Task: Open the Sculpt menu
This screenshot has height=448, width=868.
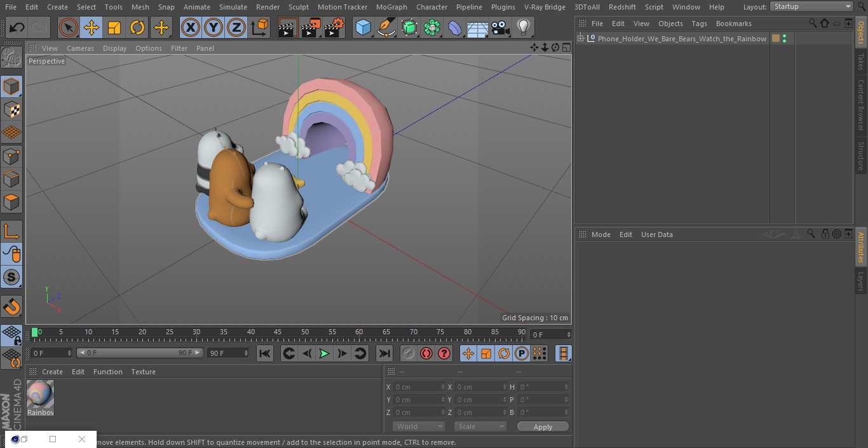Action: 299,7
